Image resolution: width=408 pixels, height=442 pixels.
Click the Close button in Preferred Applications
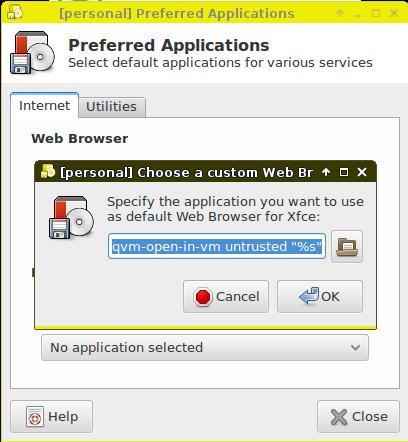point(358,417)
